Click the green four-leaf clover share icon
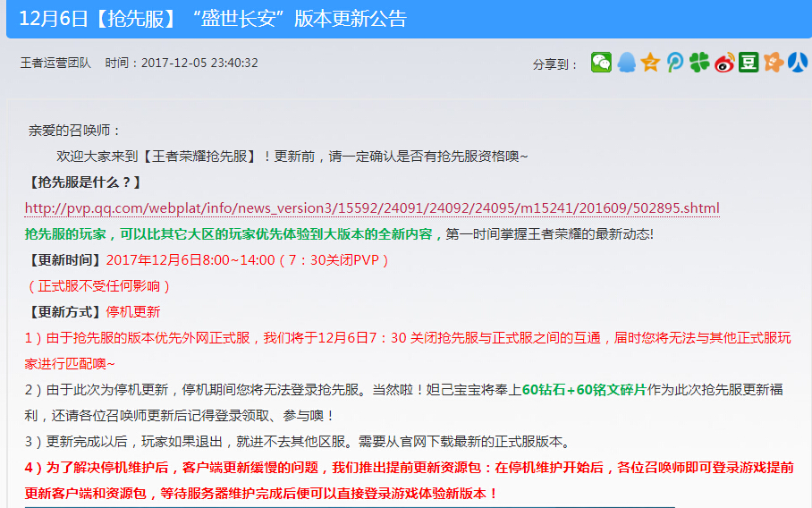The width and height of the screenshot is (812, 508). tap(699, 63)
